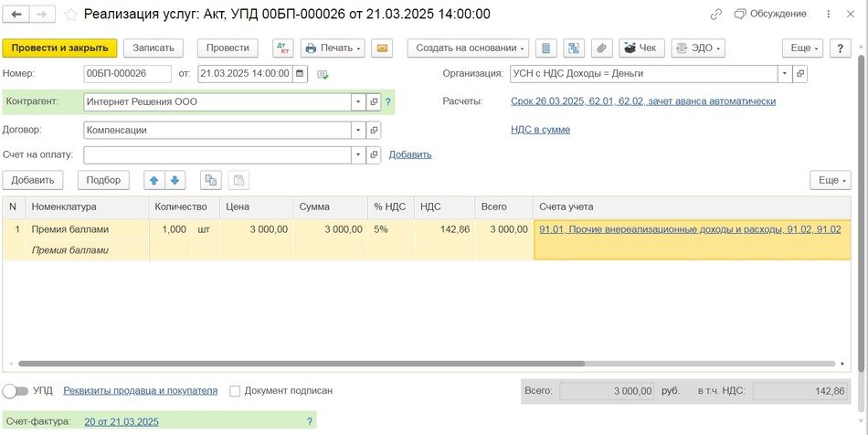The width and height of the screenshot is (868, 435).
Task: Click the envelope email icon
Action: click(x=382, y=48)
